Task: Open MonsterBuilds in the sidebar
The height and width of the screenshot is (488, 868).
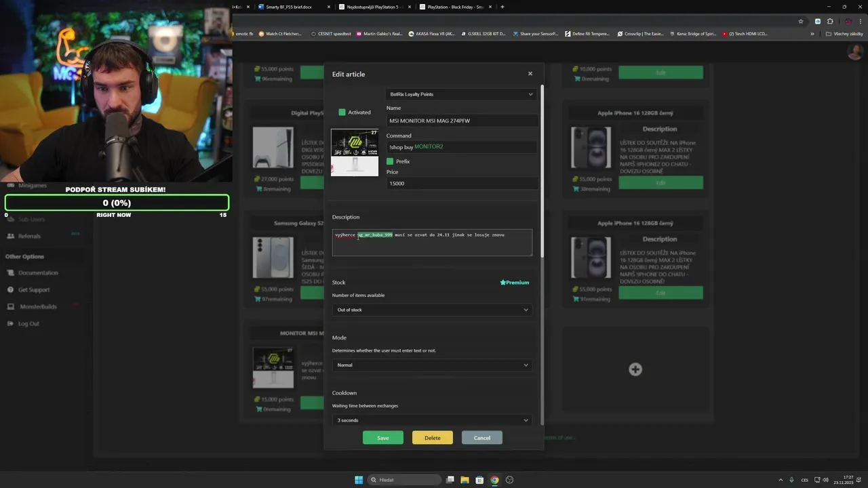Action: click(x=37, y=306)
